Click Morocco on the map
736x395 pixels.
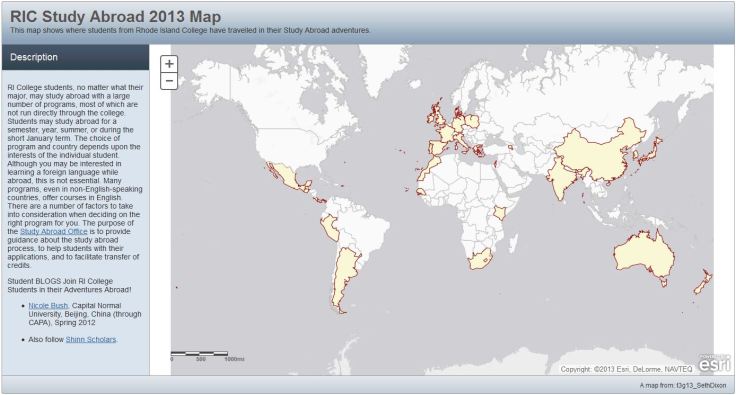(x=429, y=168)
